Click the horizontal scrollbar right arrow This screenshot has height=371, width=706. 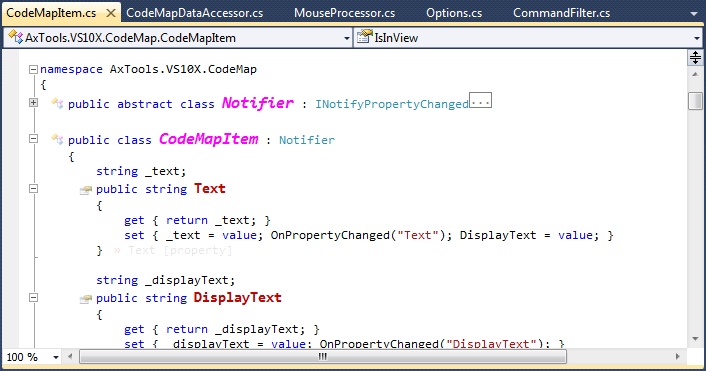(678, 357)
